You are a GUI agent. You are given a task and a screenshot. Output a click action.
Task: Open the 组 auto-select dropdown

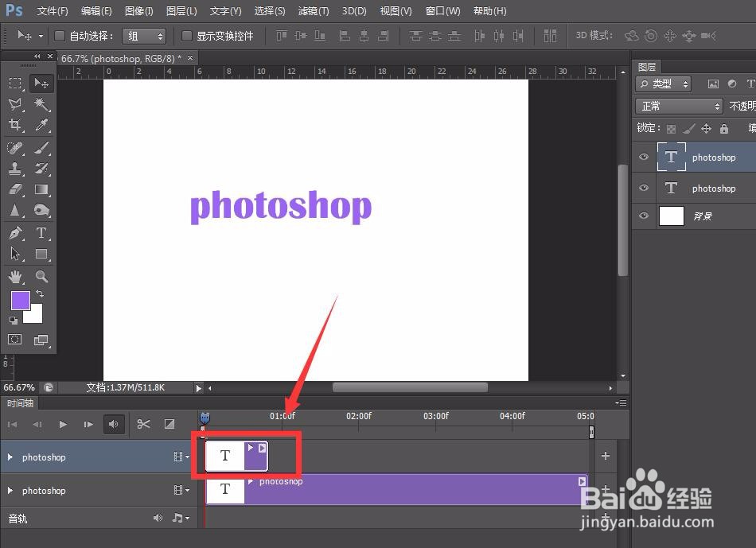[144, 36]
